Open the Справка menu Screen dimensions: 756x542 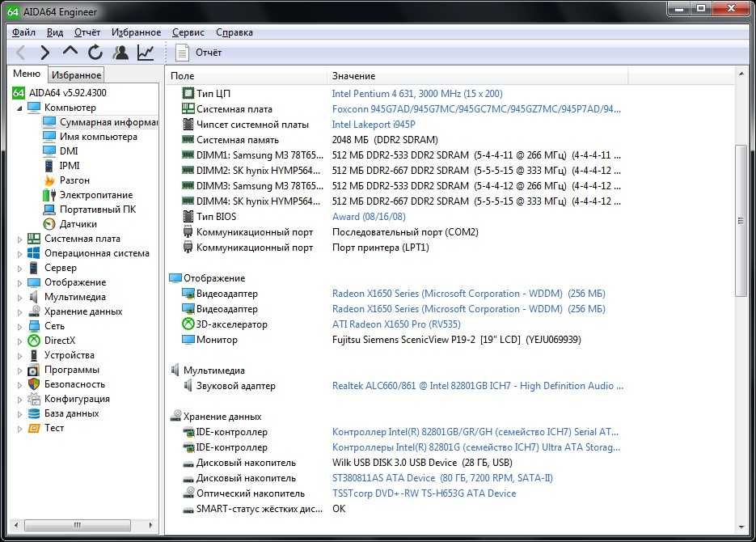tap(234, 32)
